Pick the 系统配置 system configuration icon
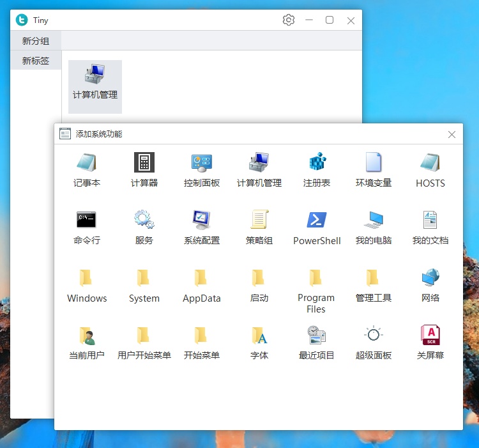479x448 pixels. point(201,220)
